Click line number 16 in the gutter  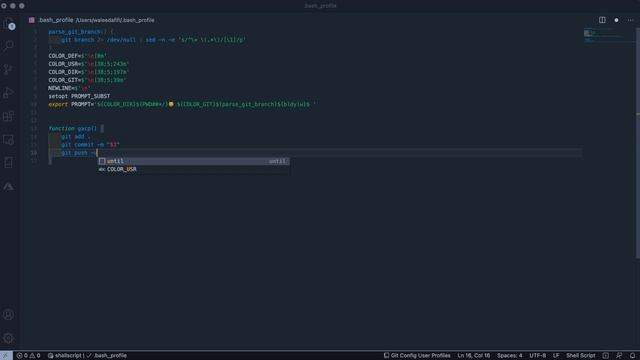34,153
